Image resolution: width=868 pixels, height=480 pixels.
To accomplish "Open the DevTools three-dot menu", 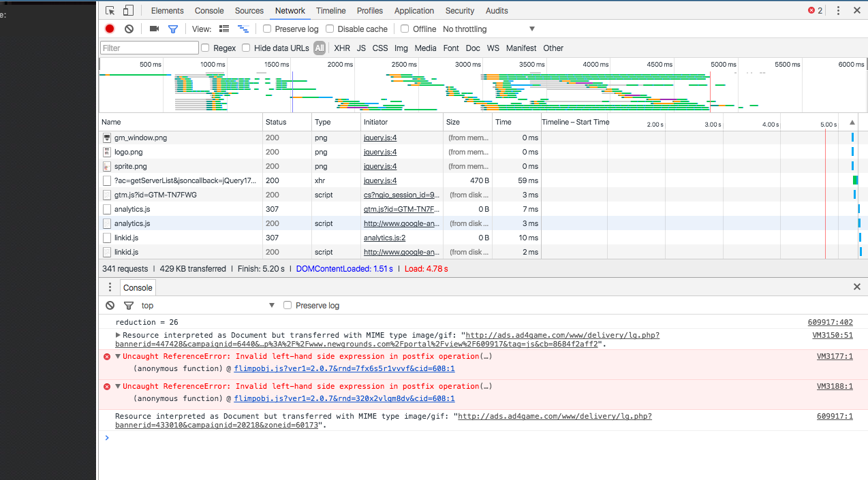I will (838, 11).
